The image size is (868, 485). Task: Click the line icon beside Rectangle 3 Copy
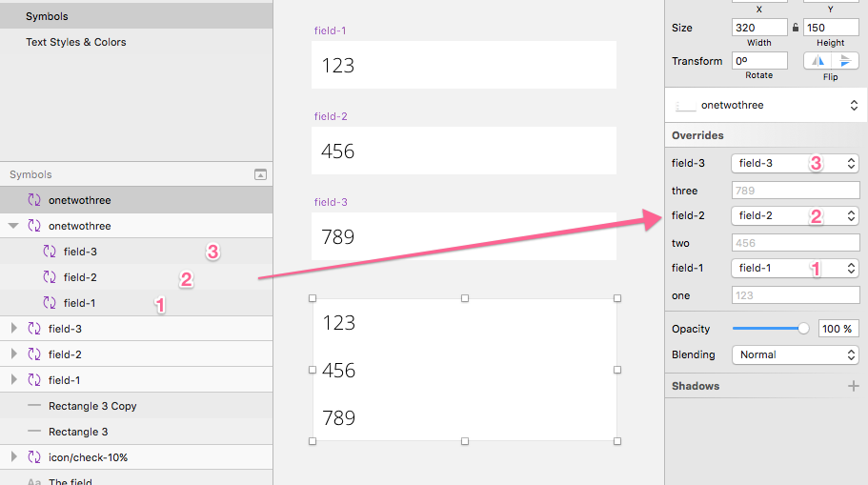34,406
